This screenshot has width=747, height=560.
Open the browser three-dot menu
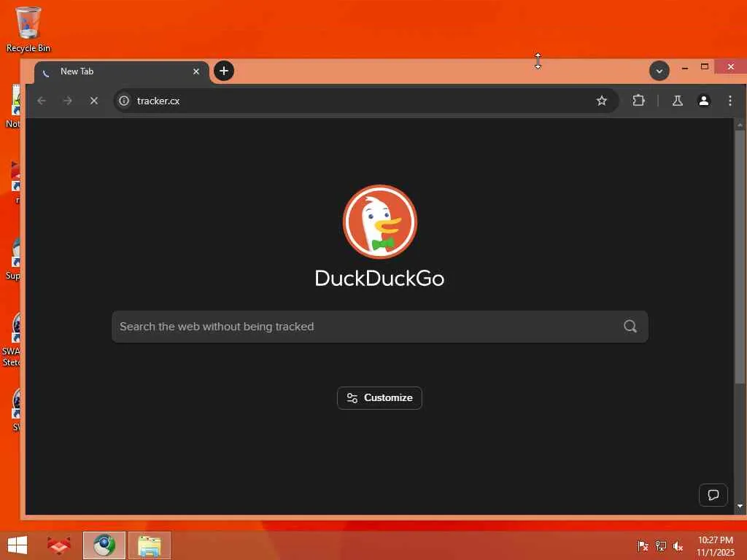coord(729,101)
